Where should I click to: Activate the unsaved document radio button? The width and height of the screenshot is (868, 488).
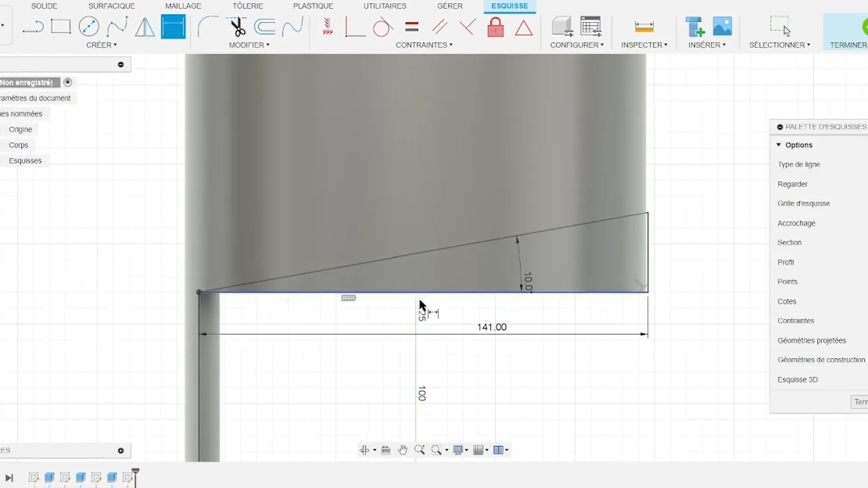point(68,82)
